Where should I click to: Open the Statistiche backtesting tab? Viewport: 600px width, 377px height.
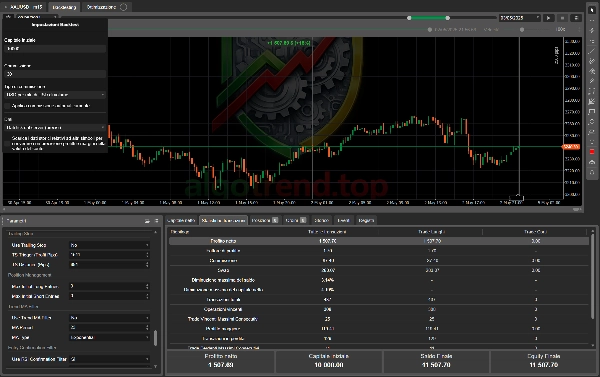(x=223, y=220)
